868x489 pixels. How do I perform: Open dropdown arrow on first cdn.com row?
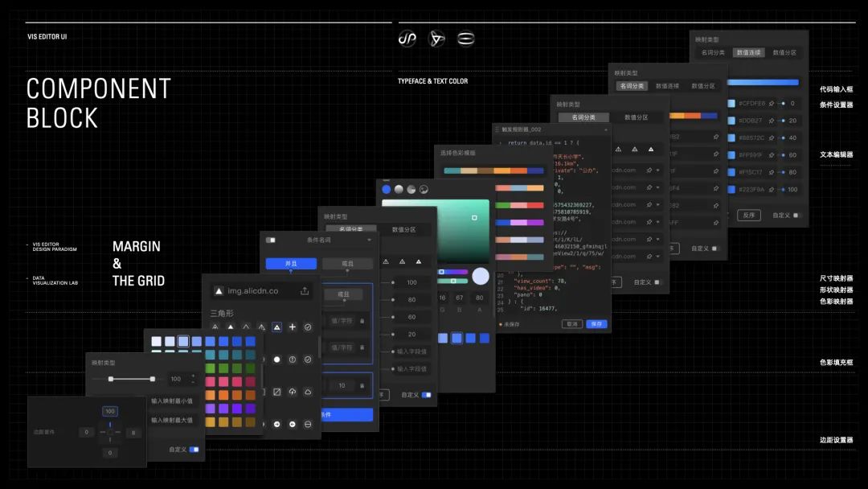(658, 170)
